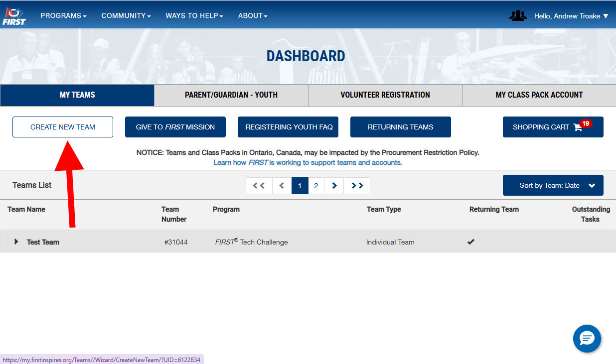Select page 2 in pagination
The height and width of the screenshot is (364, 616).
click(x=316, y=186)
